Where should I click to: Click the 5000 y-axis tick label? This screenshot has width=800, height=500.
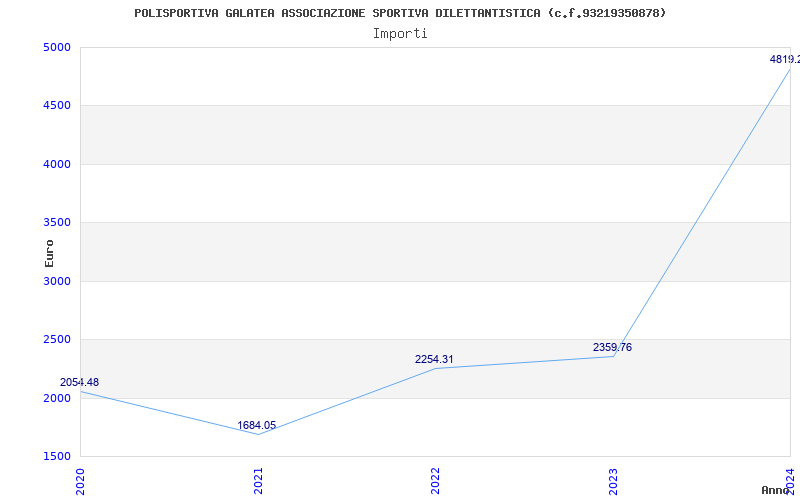tap(57, 47)
